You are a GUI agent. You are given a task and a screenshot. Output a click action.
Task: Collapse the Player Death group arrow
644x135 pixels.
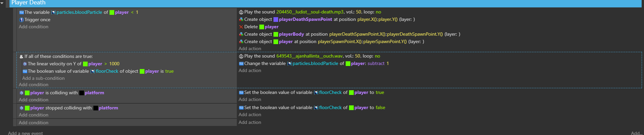coord(2,3)
